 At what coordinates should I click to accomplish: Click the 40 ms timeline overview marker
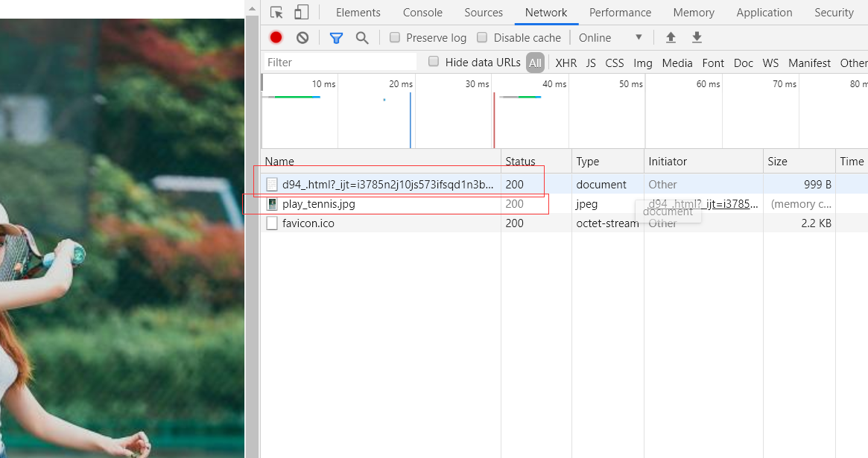coord(554,84)
